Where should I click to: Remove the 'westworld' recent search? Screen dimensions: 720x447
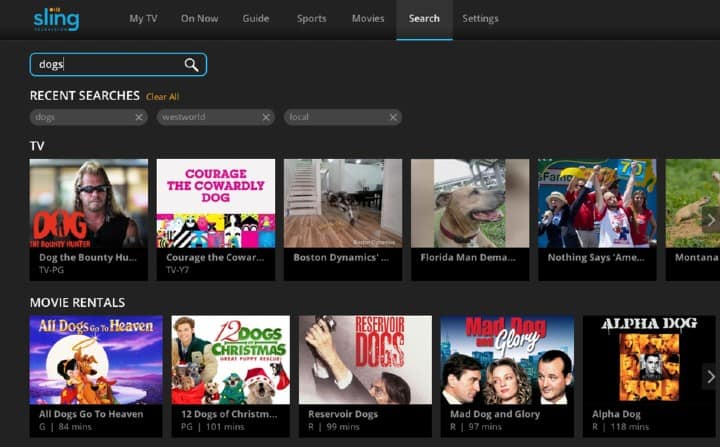click(x=266, y=118)
